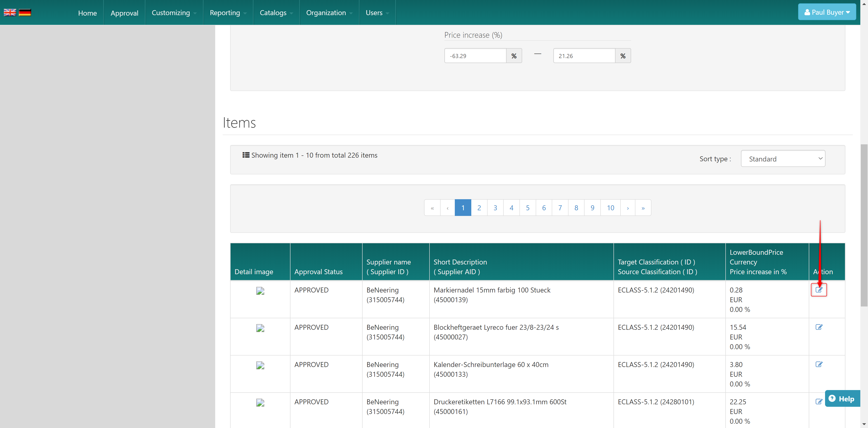Click the maximum price increase field 21.26
This screenshot has width=868, height=428.
click(x=584, y=56)
